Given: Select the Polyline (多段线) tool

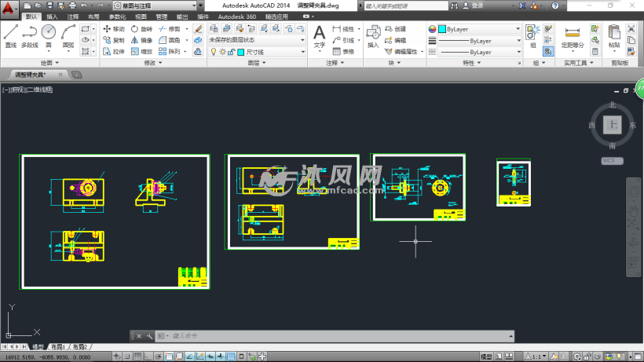Looking at the screenshot, I should coord(30,36).
